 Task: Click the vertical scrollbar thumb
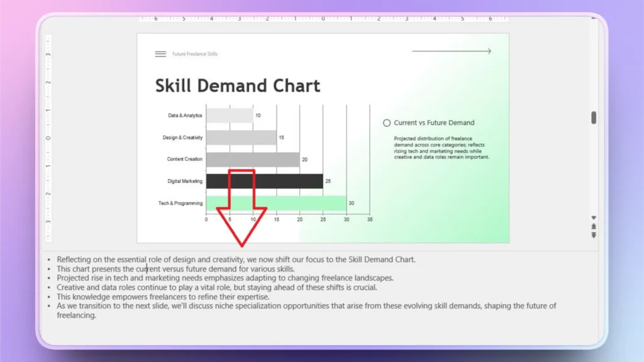[x=594, y=116]
